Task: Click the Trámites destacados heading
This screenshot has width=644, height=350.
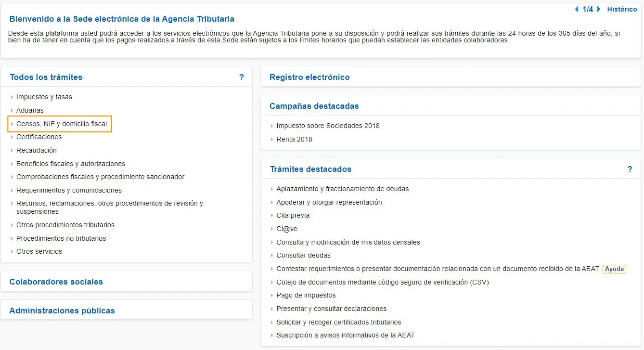Action: coord(310,169)
